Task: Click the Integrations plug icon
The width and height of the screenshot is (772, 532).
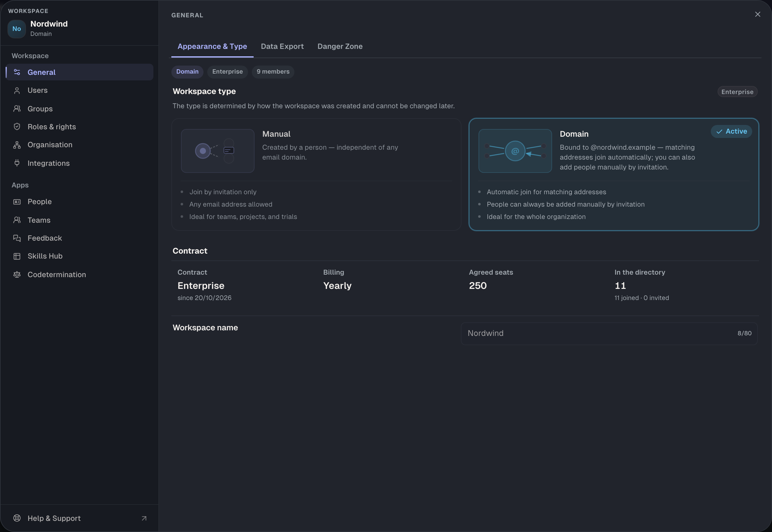Action: point(17,163)
